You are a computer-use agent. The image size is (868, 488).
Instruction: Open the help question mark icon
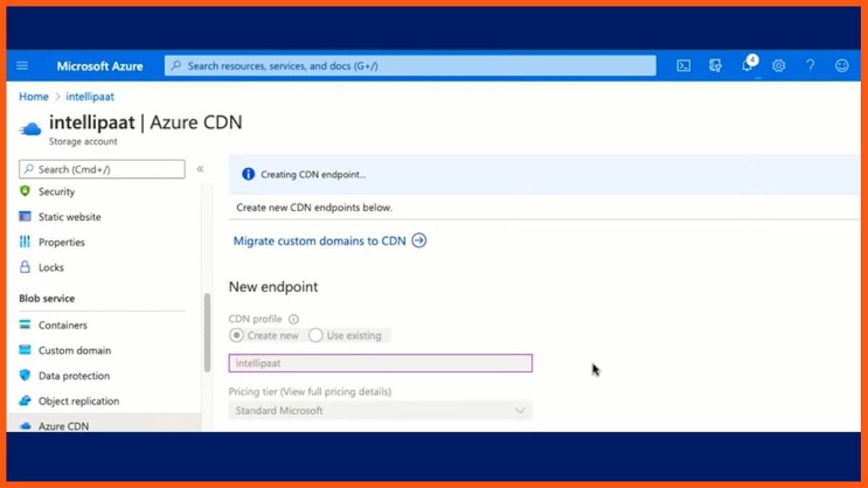pos(810,66)
